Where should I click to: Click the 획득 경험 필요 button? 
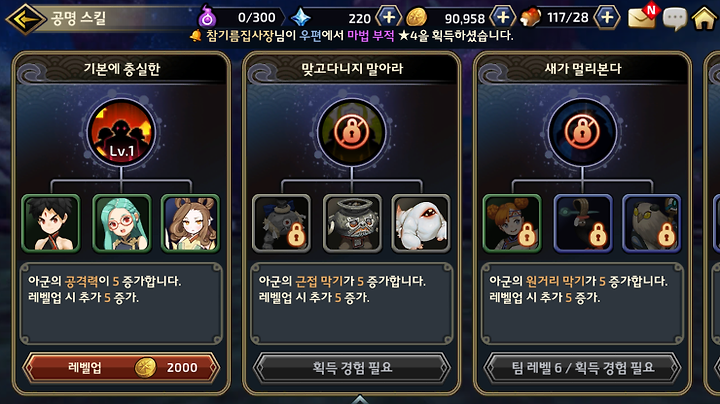pyautogui.click(x=352, y=367)
